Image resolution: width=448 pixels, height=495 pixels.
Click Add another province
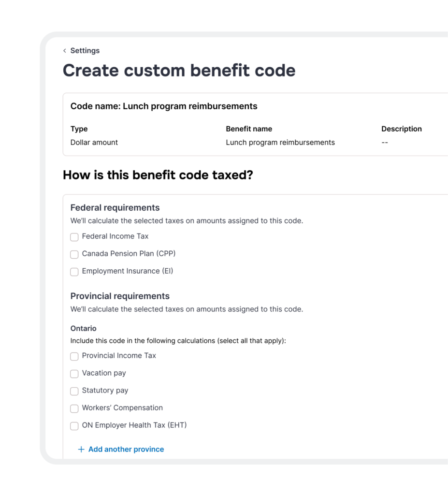coord(121,449)
